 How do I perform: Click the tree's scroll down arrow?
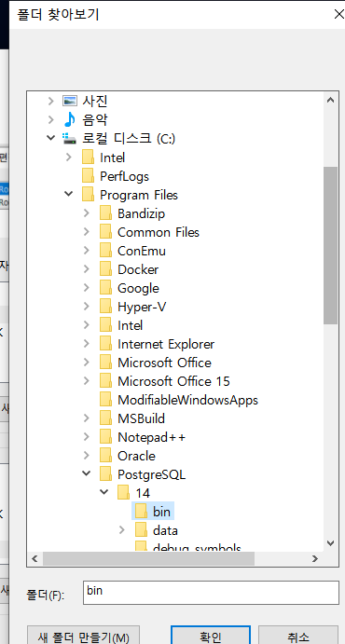click(x=330, y=542)
